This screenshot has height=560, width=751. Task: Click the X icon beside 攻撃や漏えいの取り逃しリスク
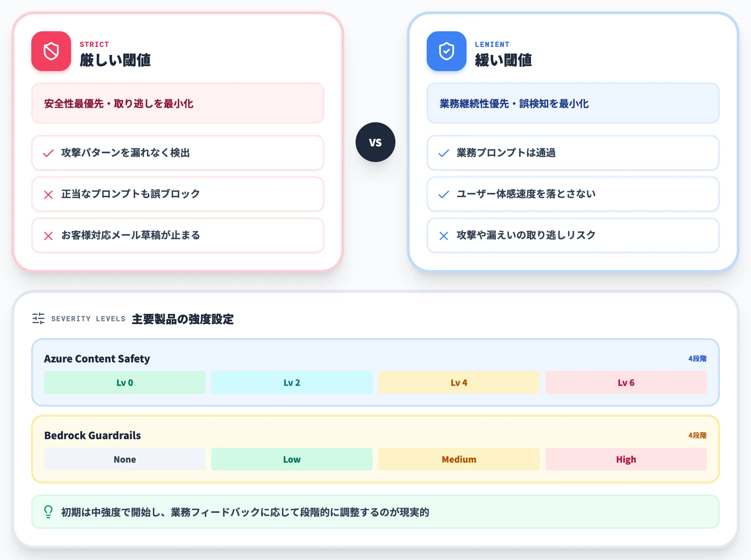(x=444, y=236)
